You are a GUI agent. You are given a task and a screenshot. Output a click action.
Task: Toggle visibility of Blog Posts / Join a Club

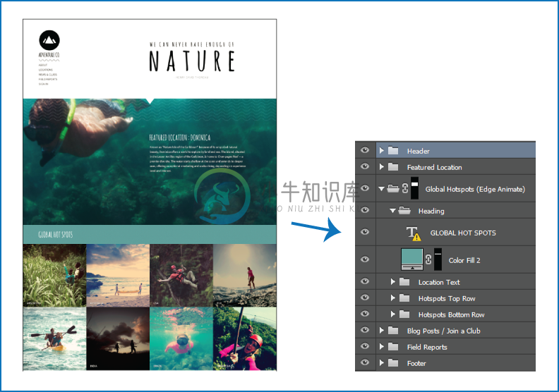[x=365, y=330]
